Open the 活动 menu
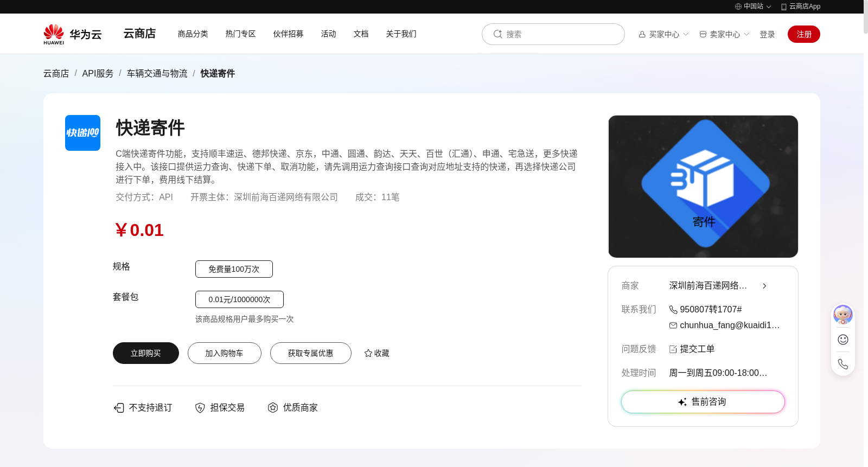 coord(329,34)
